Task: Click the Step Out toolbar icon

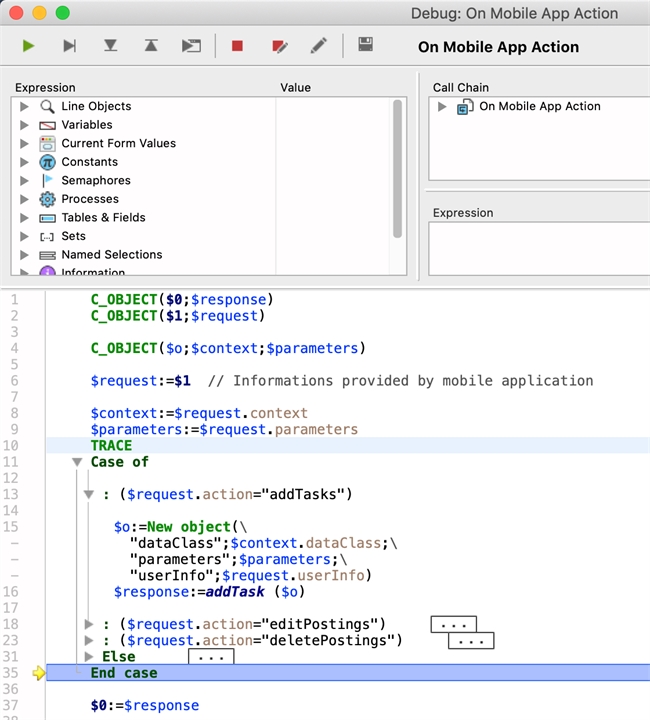Action: click(x=151, y=46)
